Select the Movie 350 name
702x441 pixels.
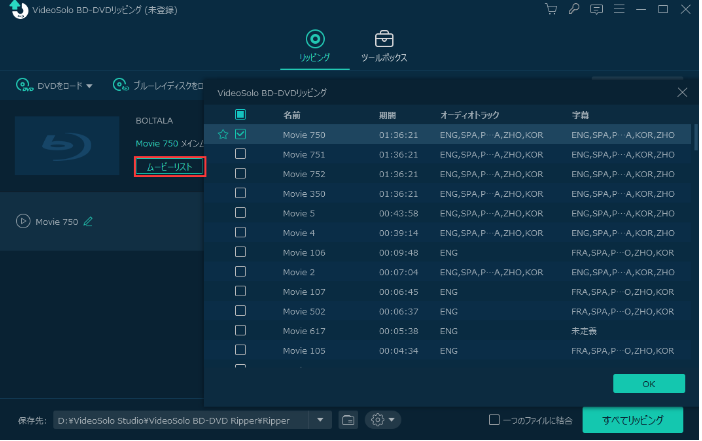pos(304,194)
